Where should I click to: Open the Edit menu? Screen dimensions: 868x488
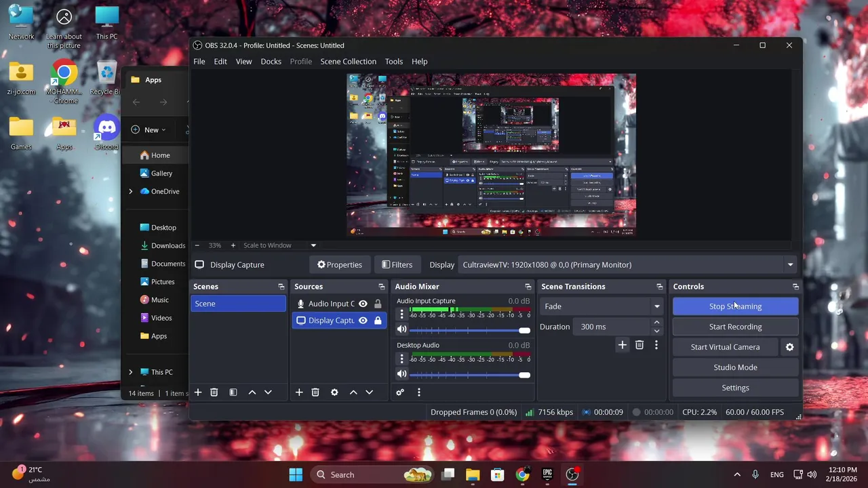220,62
